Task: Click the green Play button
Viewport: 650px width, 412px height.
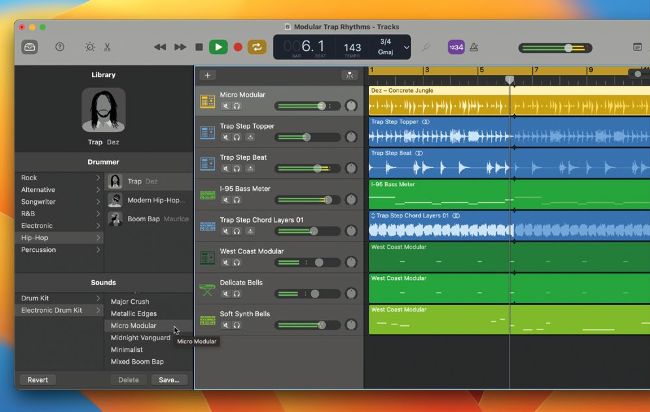Action: [218, 47]
